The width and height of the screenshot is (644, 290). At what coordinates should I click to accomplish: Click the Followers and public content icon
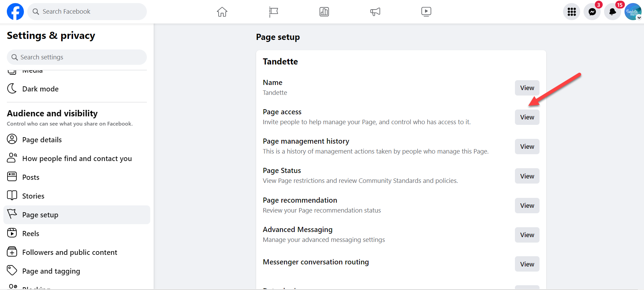coord(12,252)
